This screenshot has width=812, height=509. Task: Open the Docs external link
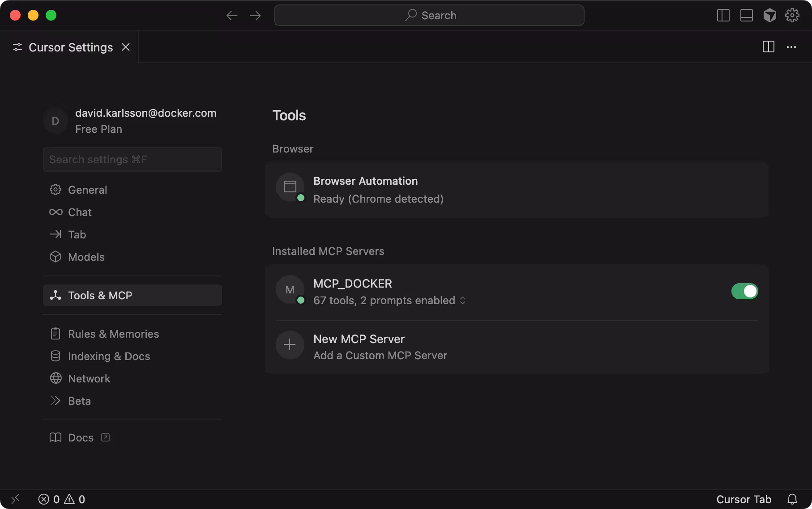pos(81,437)
